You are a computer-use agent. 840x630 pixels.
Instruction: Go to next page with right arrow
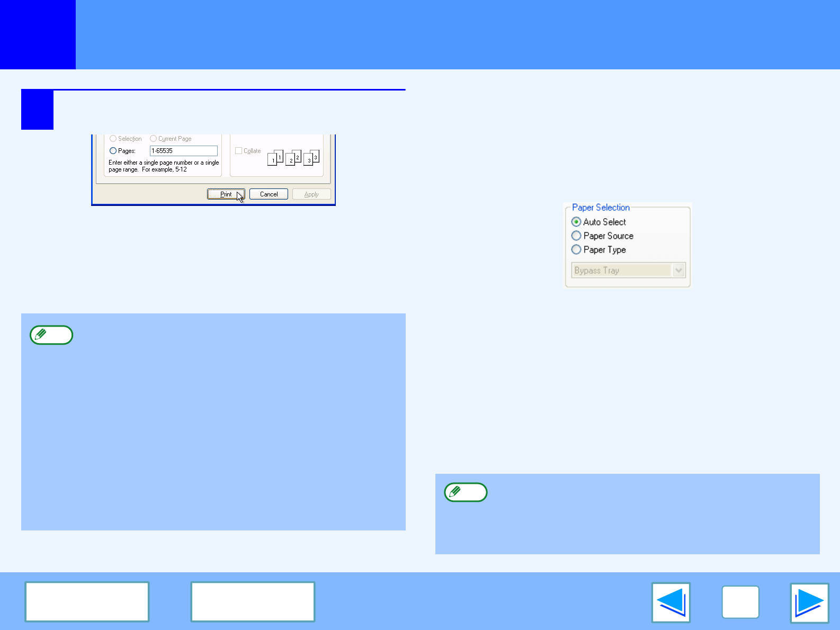coord(809,602)
